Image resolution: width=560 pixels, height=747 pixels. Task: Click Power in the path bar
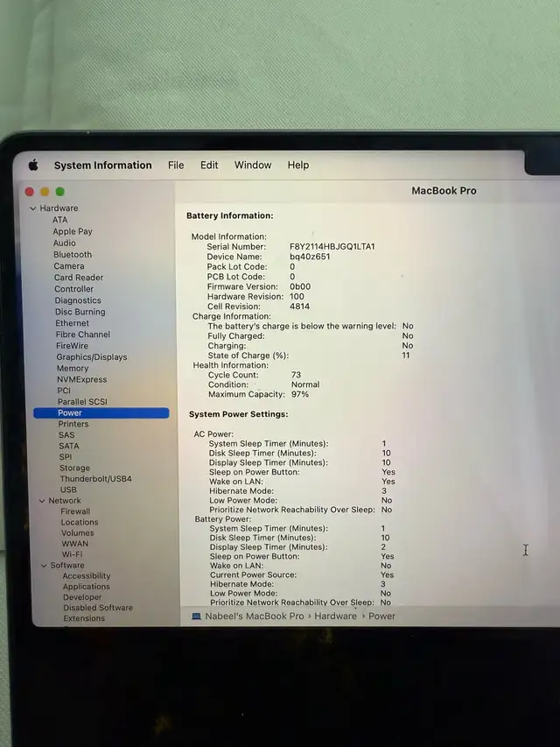click(381, 616)
